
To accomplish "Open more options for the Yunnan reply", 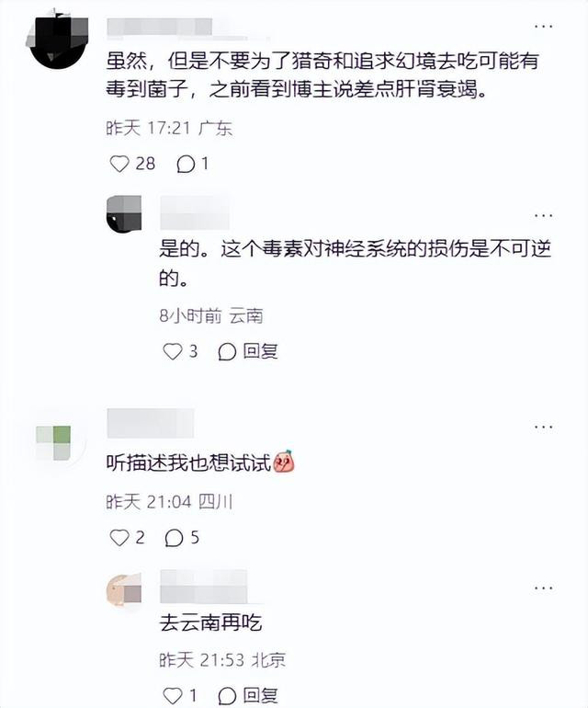I will (x=543, y=215).
